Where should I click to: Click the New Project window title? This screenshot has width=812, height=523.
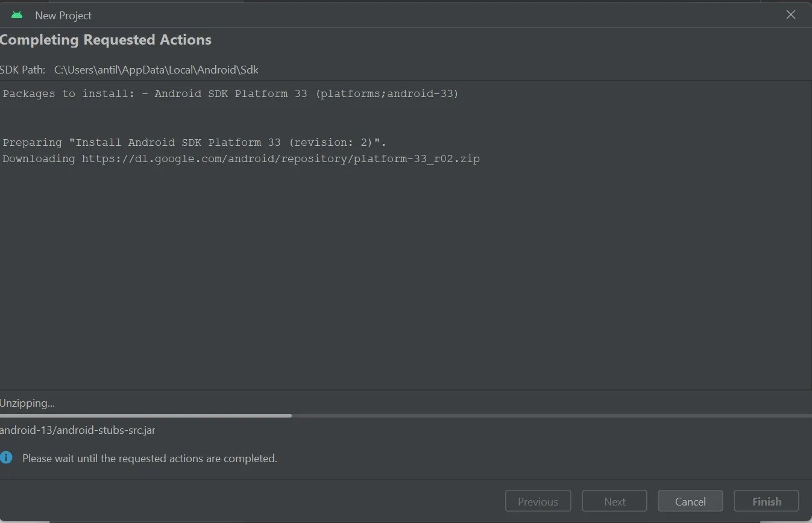[63, 16]
